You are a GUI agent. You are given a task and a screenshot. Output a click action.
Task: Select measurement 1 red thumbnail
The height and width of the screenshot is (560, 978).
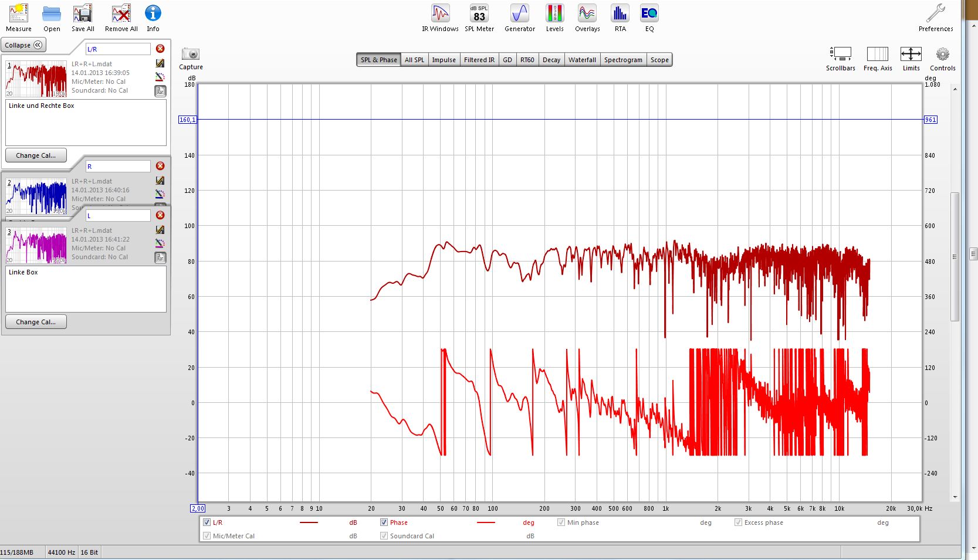[36, 79]
